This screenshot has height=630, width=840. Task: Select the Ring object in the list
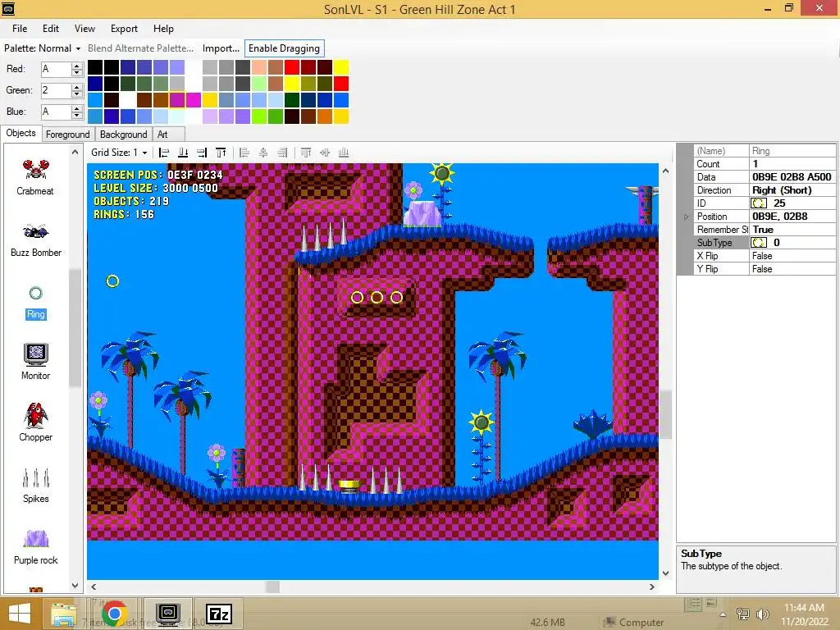tap(35, 303)
